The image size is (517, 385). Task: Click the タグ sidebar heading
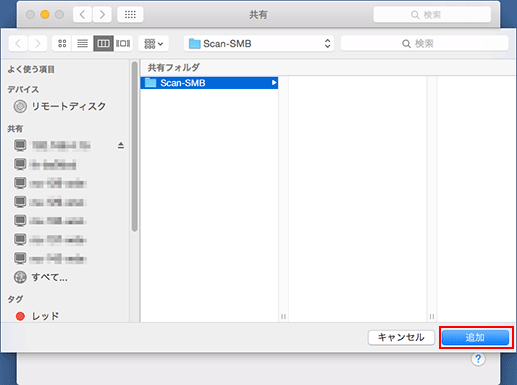[x=15, y=299]
